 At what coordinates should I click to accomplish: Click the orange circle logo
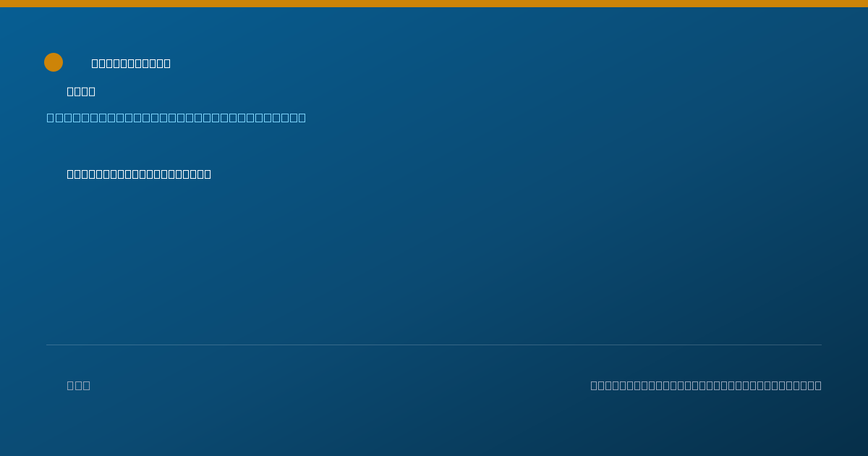click(x=54, y=62)
